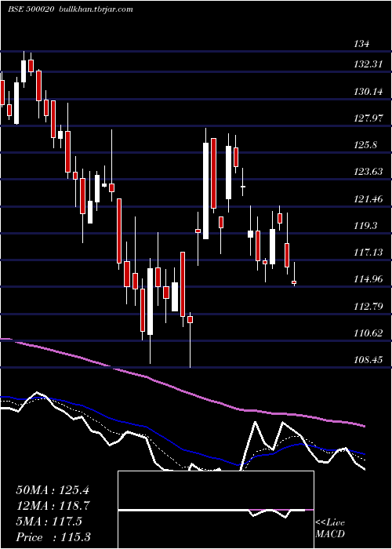
Task: Click the 50MA : 125.4 readout
Action: [53, 490]
